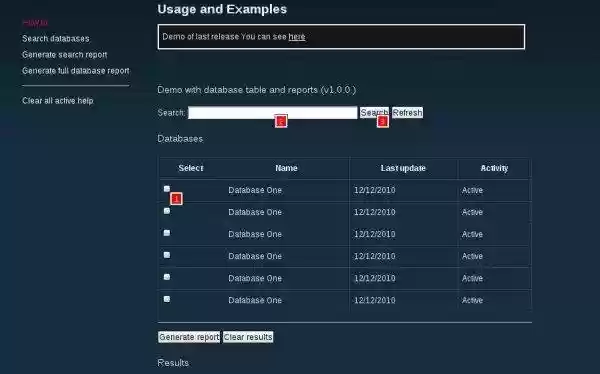Open Generate full database report help
600x374 pixels.
[x=76, y=71]
